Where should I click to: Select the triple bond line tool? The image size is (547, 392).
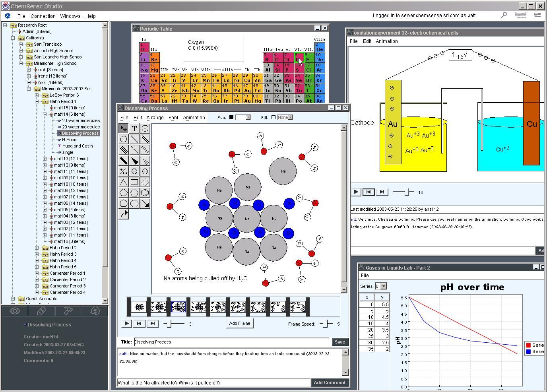click(x=124, y=149)
